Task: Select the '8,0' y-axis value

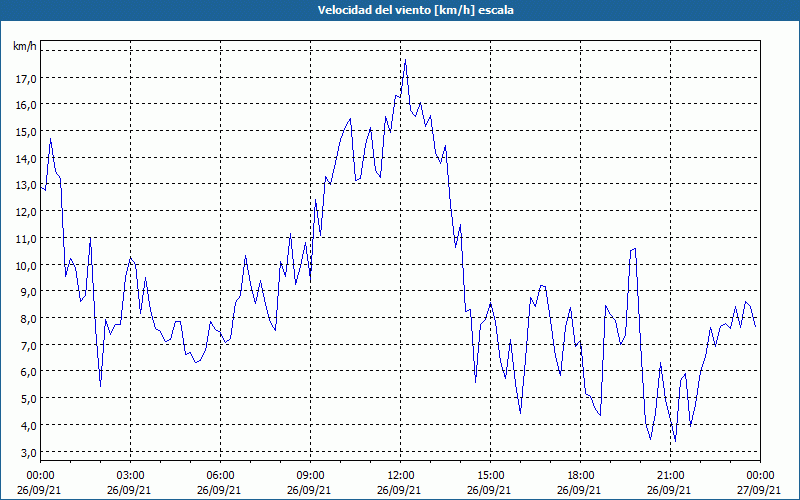Action: pos(28,319)
